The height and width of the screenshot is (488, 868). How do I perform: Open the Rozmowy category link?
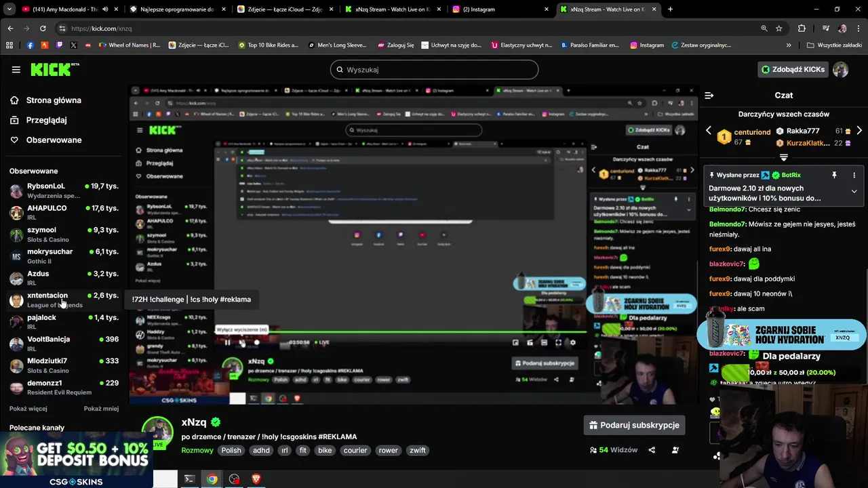[x=197, y=450]
